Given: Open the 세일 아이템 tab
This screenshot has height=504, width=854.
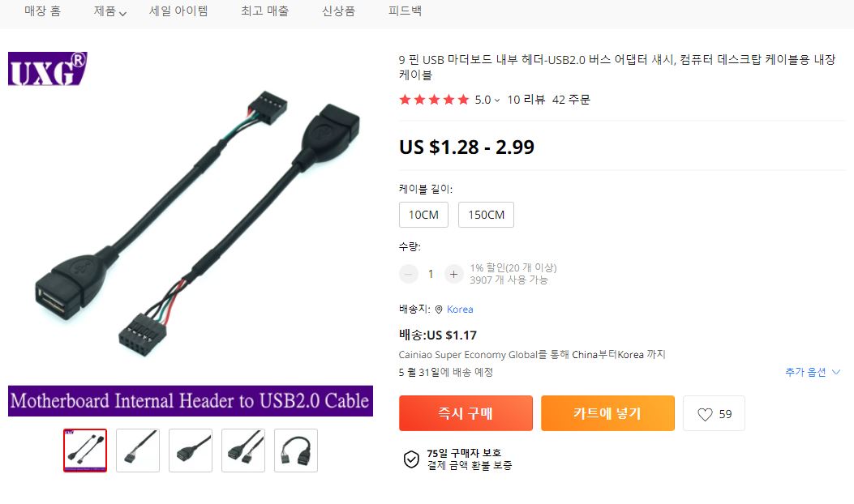Looking at the screenshot, I should [x=178, y=11].
